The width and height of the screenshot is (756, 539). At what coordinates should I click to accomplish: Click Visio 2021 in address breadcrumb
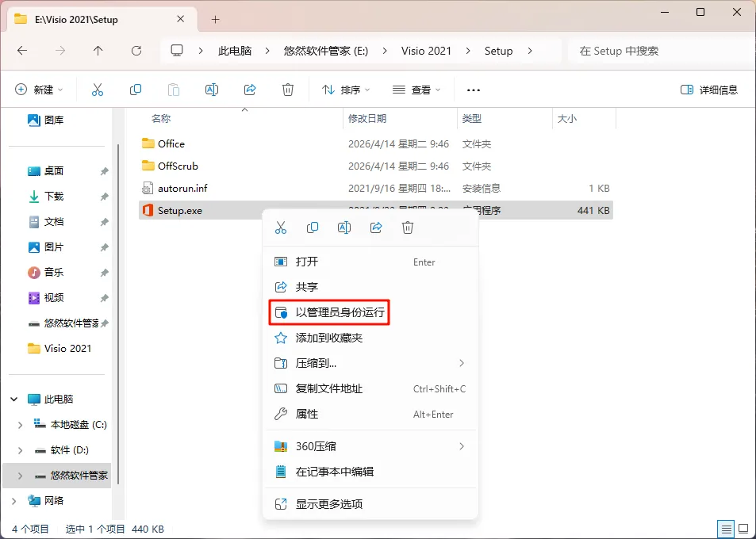click(426, 51)
